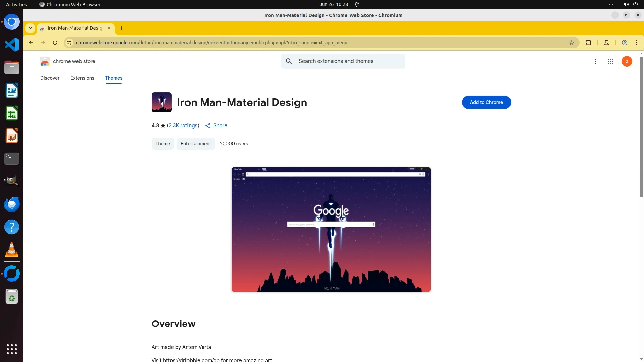Reload the page
Image resolution: width=644 pixels, height=362 pixels.
pyautogui.click(x=55, y=43)
